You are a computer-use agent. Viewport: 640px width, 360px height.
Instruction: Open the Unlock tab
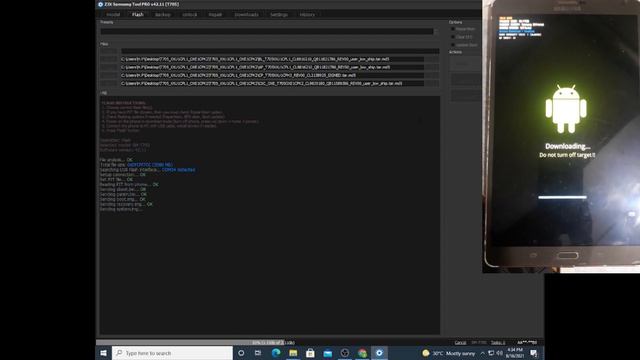click(x=189, y=15)
